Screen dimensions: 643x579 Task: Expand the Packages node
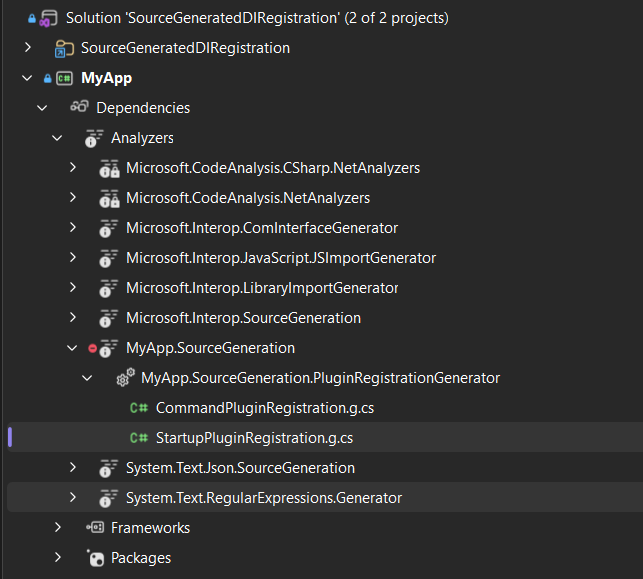pyautogui.click(x=58, y=557)
